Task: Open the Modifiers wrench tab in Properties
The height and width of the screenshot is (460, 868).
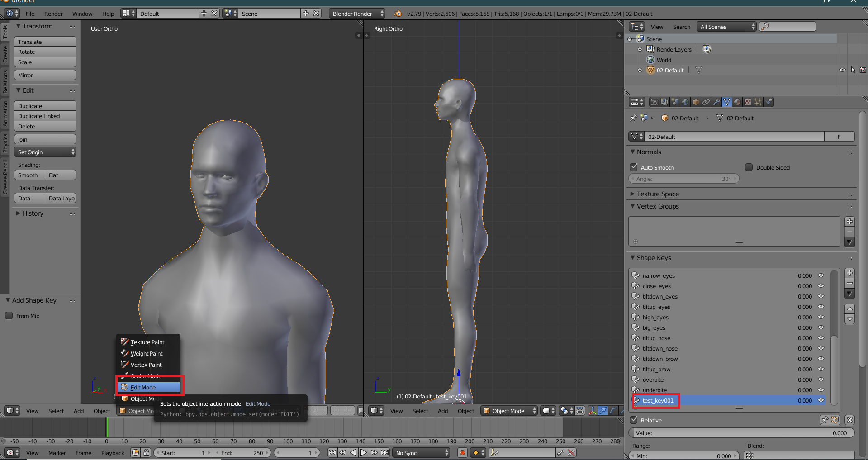Action: (716, 102)
